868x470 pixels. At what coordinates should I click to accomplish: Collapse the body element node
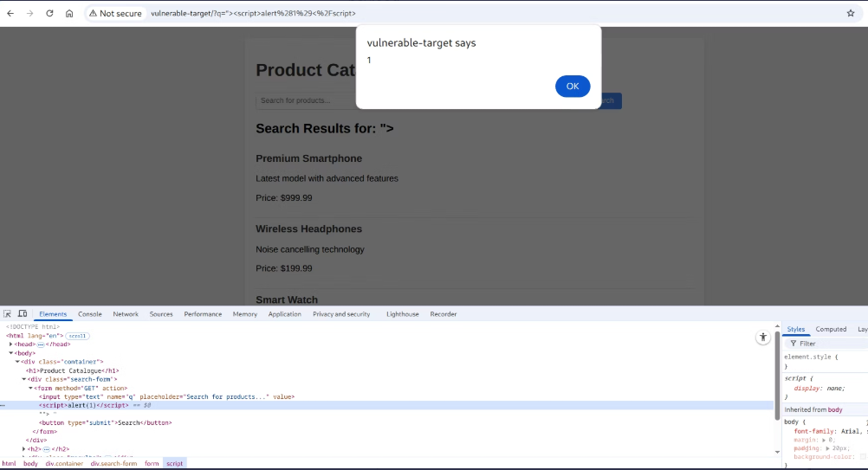[10, 353]
